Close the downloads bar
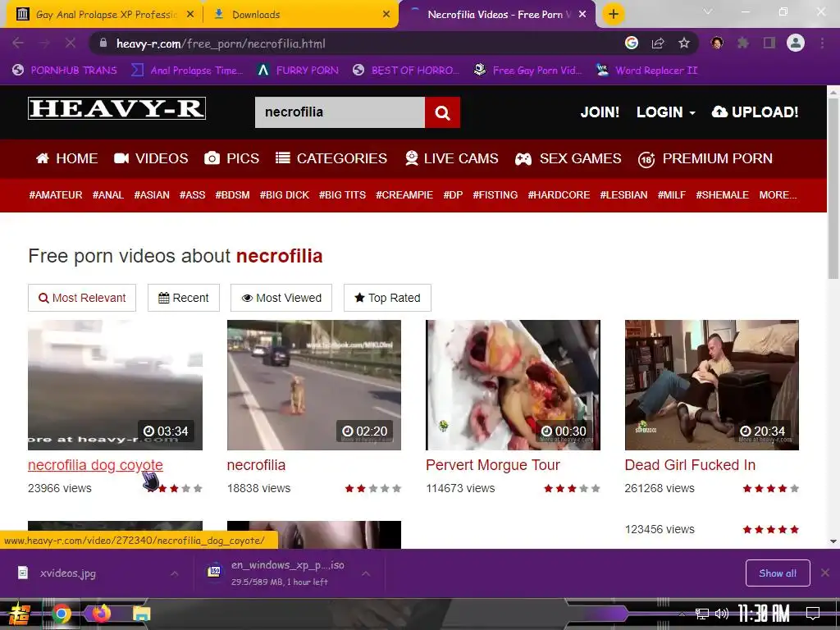 [825, 573]
